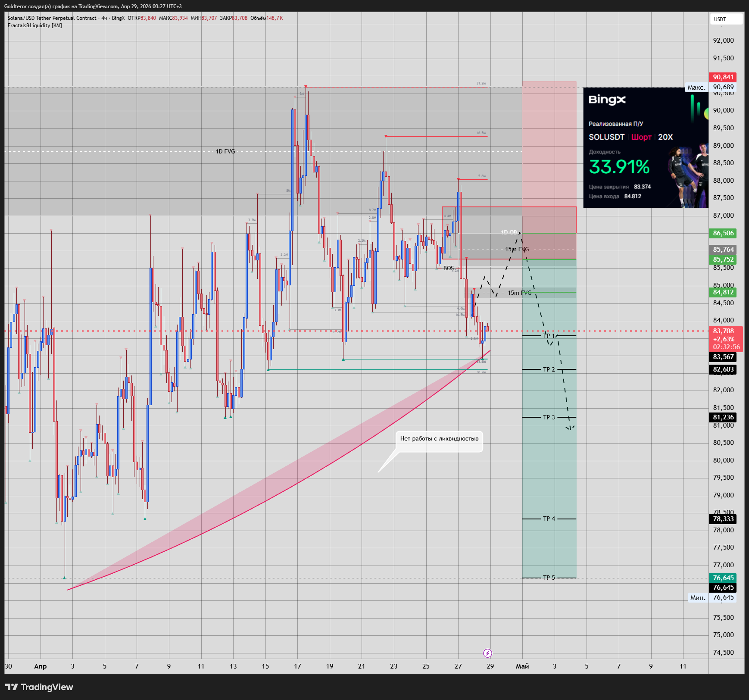Screen dimensions: 749x700
Task: Click the Апр month label on time axis
Action: click(41, 666)
